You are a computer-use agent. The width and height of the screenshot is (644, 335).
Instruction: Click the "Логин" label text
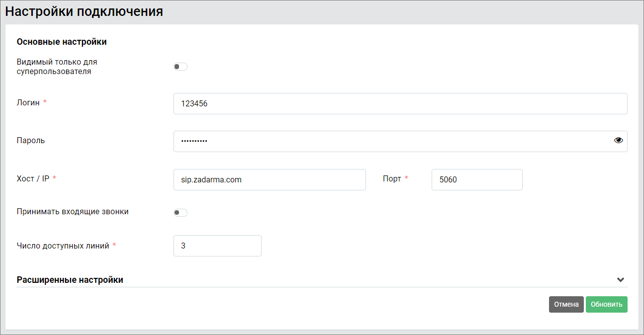tap(28, 102)
